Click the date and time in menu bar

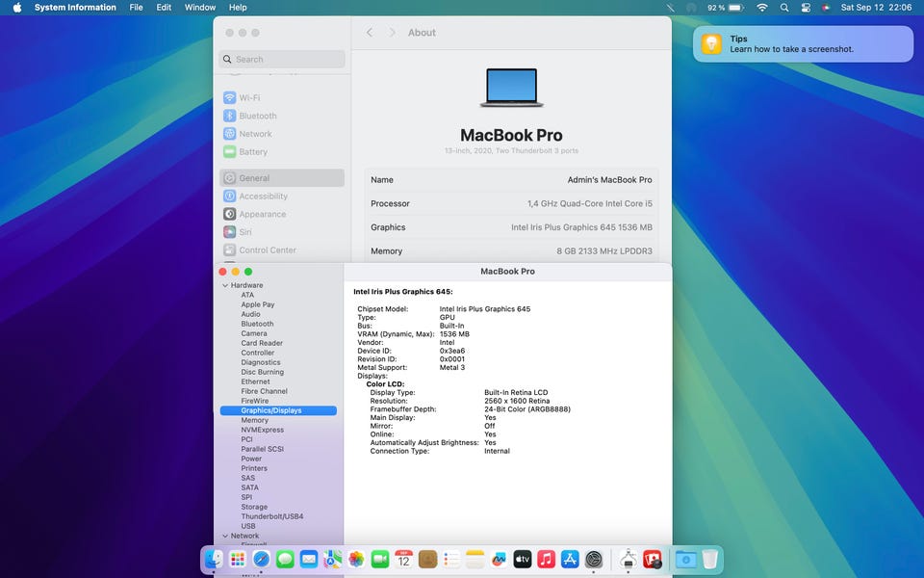pyautogui.click(x=876, y=8)
